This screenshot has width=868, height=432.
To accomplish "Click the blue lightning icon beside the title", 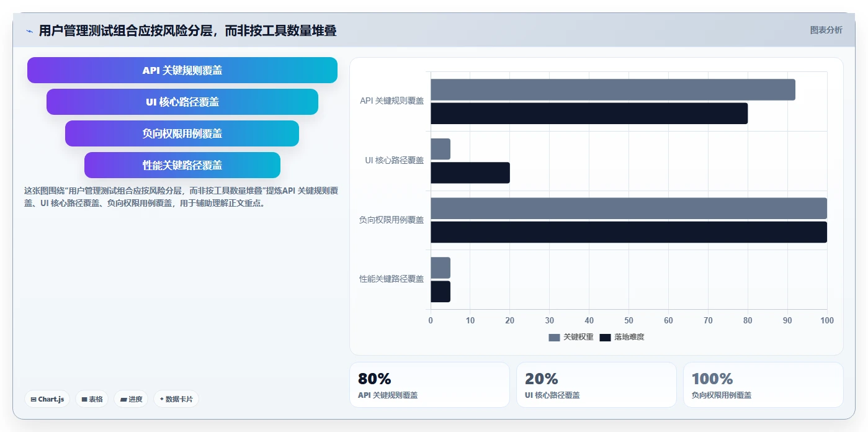I will [x=30, y=31].
